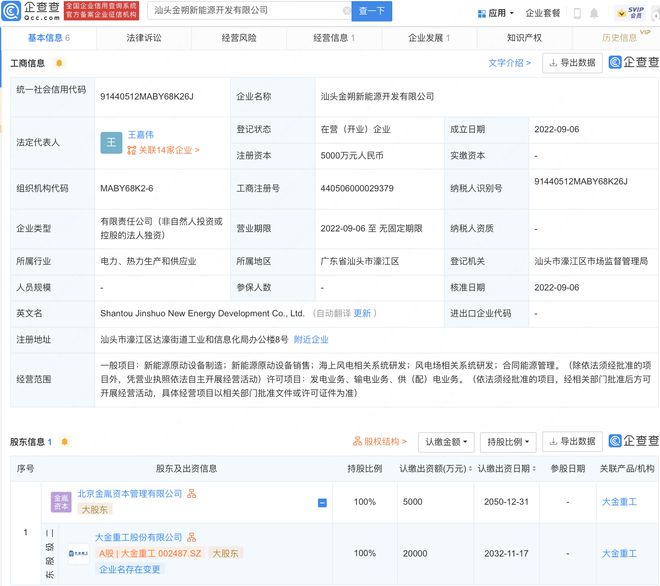Click the Qcc 企查查 logo icon
Image resolution: width=660 pixels, height=586 pixels.
pyautogui.click(x=11, y=11)
